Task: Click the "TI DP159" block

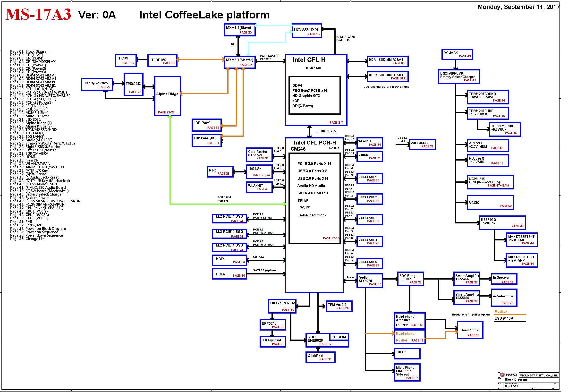Action: point(162,60)
